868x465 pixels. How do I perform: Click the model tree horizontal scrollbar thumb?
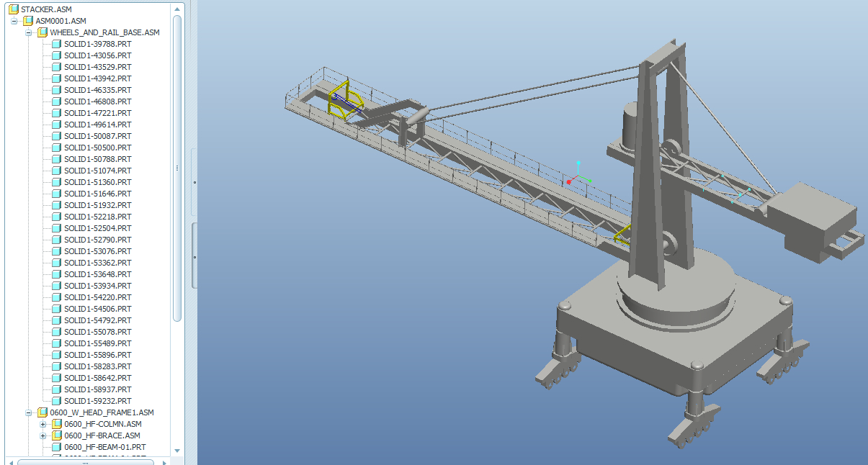[x=85, y=462]
